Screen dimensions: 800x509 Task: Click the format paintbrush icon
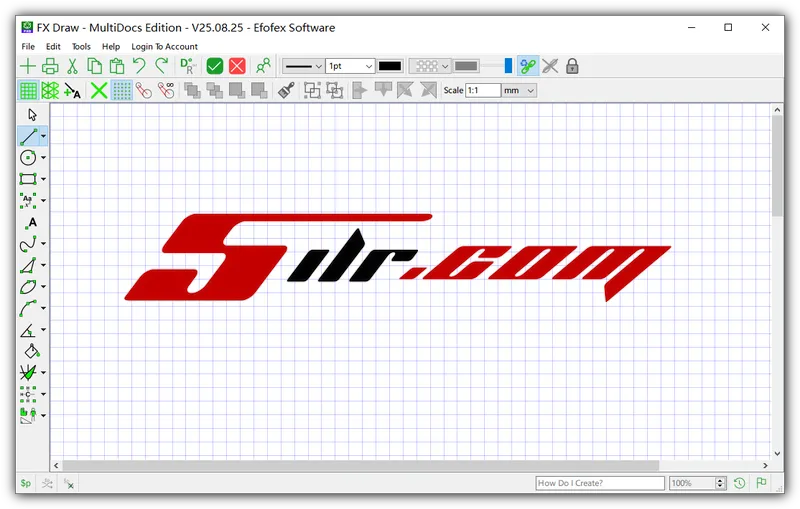point(286,90)
